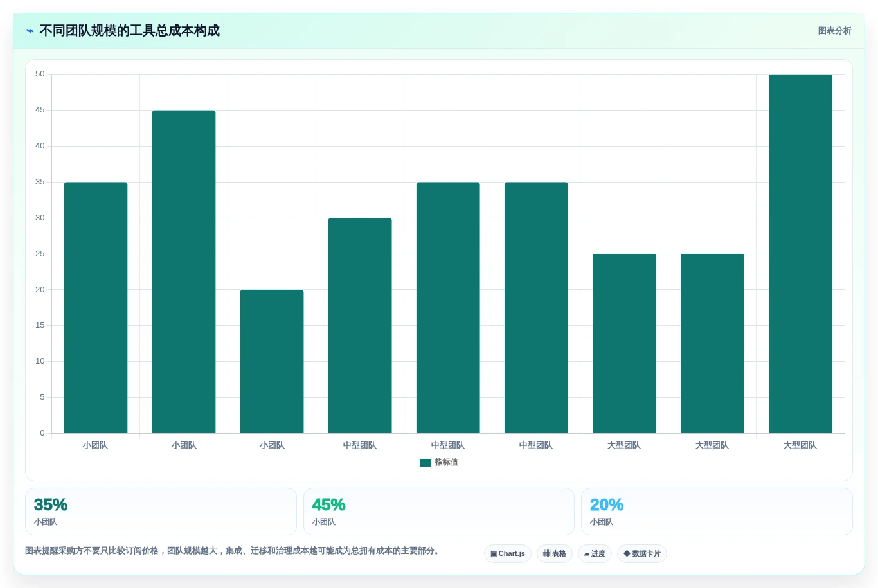Click the description text starting 图表提醒采购方
The height and width of the screenshot is (588, 878).
pos(234,551)
